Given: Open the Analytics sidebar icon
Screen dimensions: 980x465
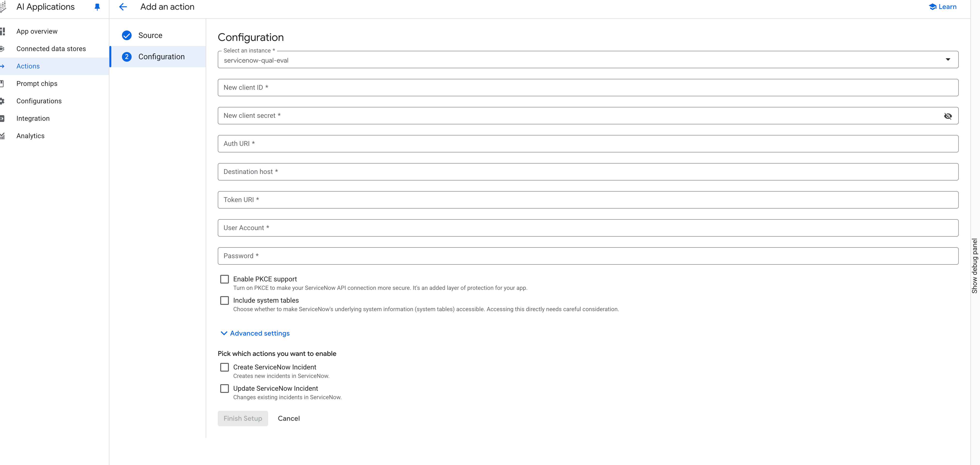Looking at the screenshot, I should tap(3, 135).
